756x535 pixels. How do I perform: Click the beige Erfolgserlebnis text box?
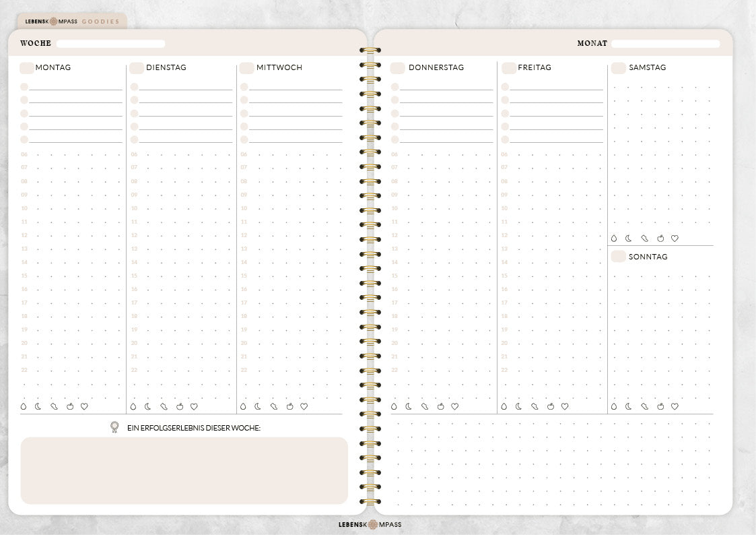[x=184, y=471]
